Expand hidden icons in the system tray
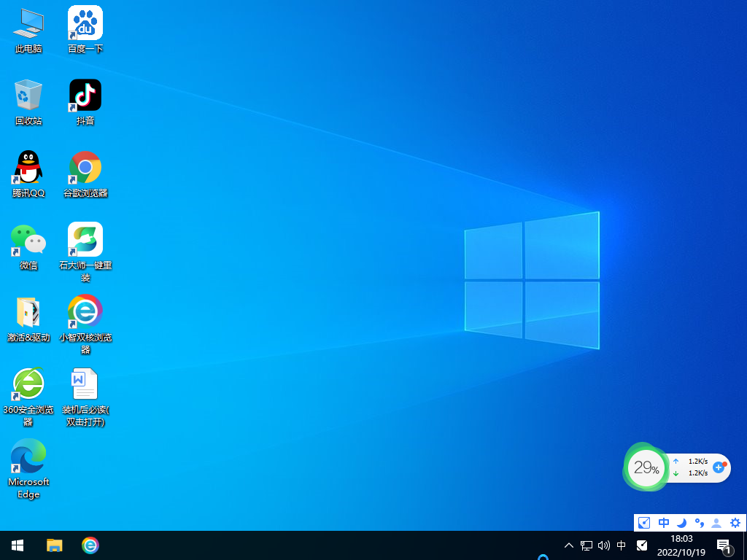 (568, 545)
